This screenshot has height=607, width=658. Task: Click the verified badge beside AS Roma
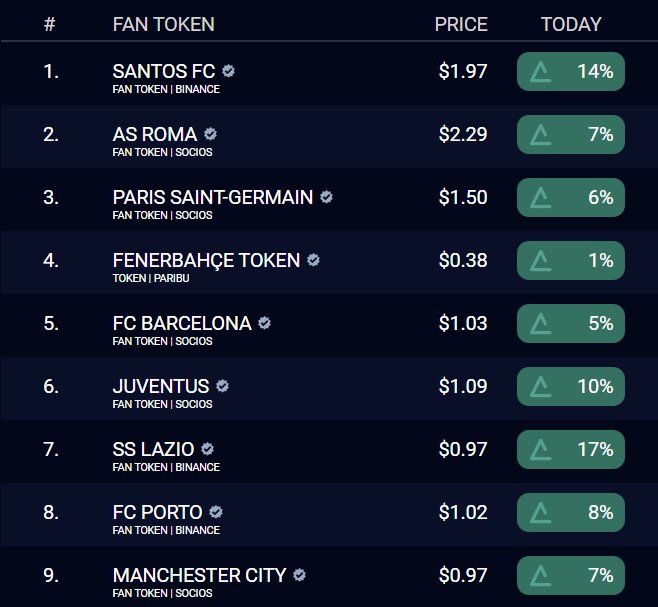point(211,134)
